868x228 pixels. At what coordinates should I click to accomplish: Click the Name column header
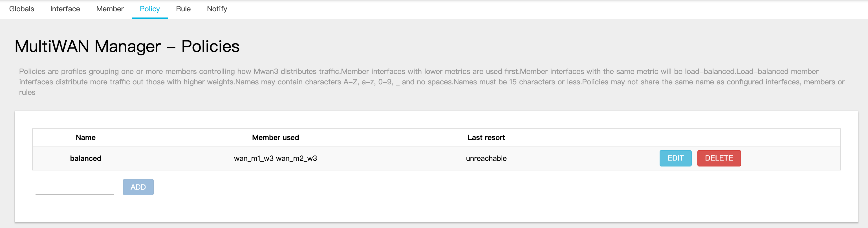point(85,138)
